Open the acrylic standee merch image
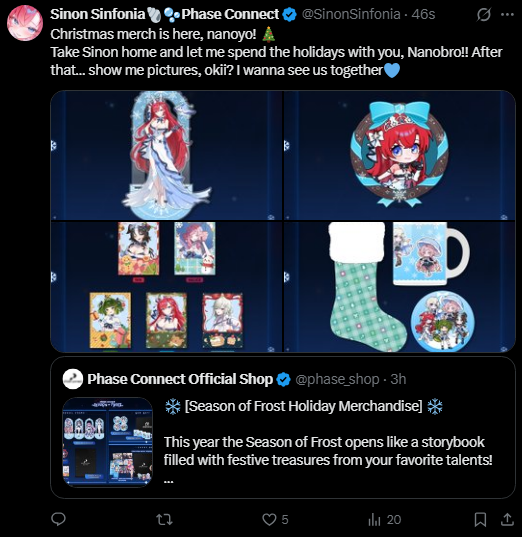The image size is (522, 537). [x=166, y=155]
